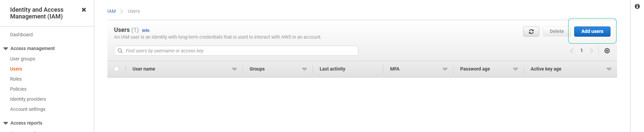
Task: Click the search magnifier icon
Action: coord(120,51)
